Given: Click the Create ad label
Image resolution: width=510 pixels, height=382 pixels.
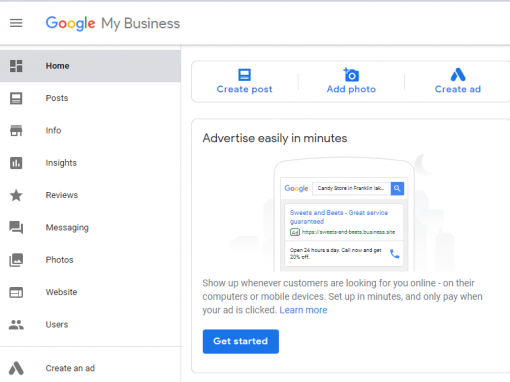Looking at the screenshot, I should click(458, 89).
